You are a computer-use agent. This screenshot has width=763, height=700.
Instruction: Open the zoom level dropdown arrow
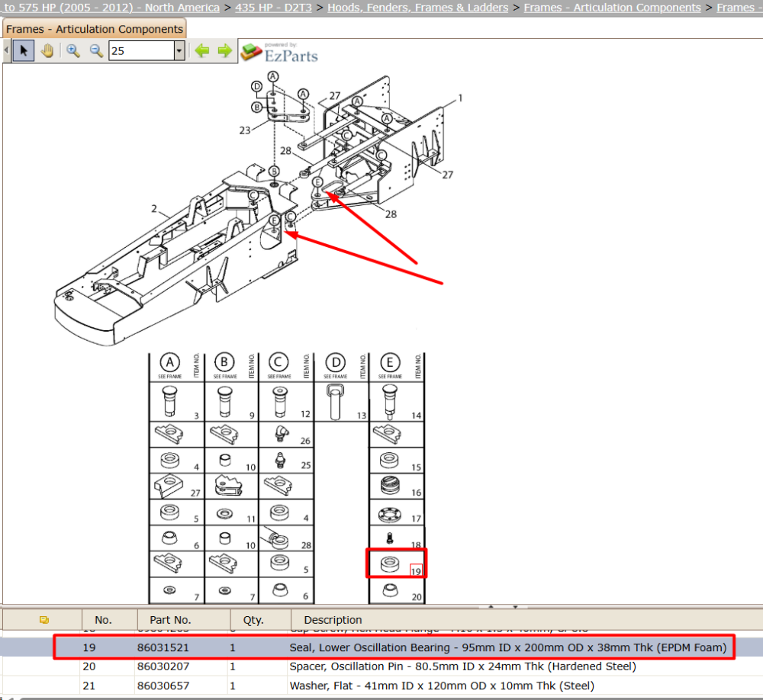(x=179, y=50)
